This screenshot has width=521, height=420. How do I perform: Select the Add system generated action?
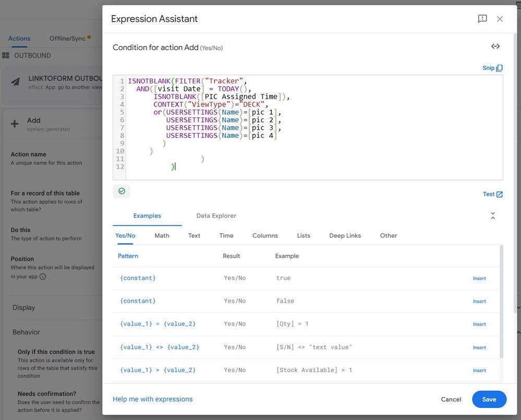53,124
